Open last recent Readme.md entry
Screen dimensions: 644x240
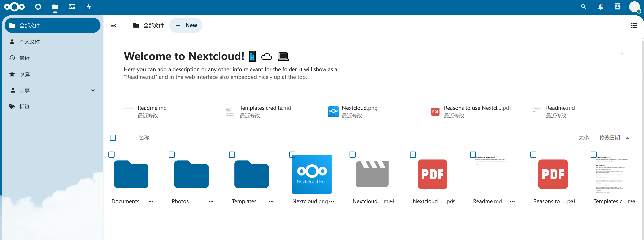pyautogui.click(x=554, y=111)
